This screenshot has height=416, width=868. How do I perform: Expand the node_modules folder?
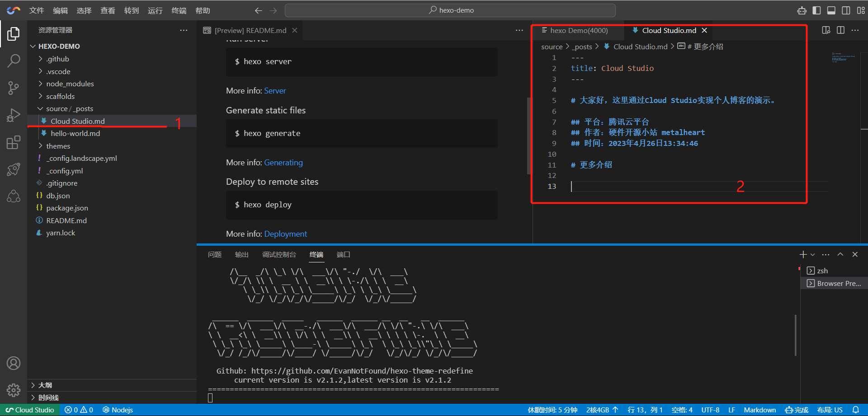tap(41, 84)
